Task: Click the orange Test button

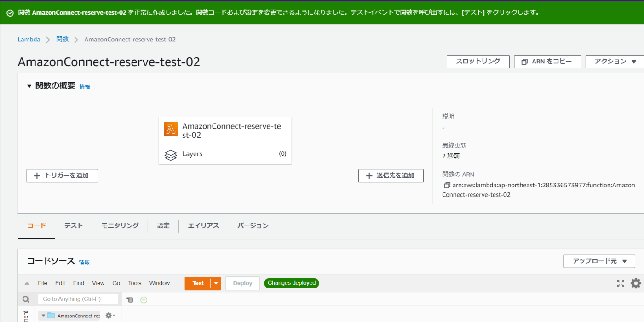Action: coord(198,283)
